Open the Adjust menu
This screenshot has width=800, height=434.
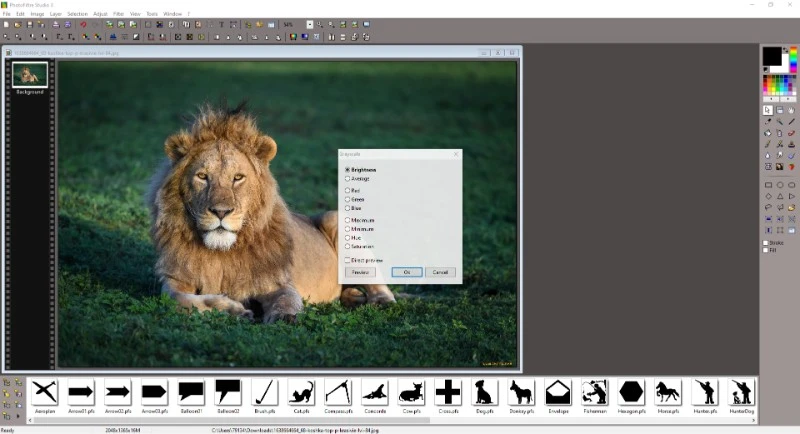[100, 14]
